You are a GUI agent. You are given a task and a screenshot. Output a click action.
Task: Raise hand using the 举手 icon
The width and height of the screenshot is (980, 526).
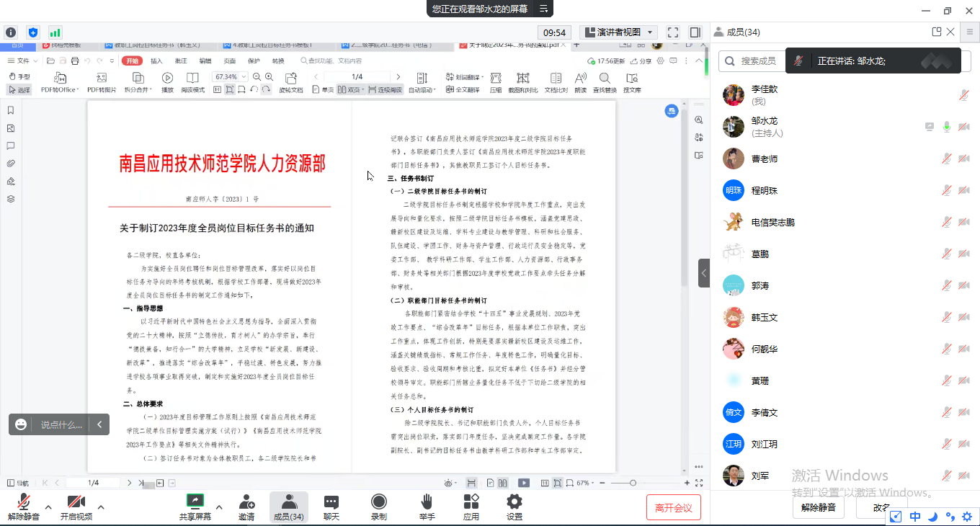click(427, 507)
